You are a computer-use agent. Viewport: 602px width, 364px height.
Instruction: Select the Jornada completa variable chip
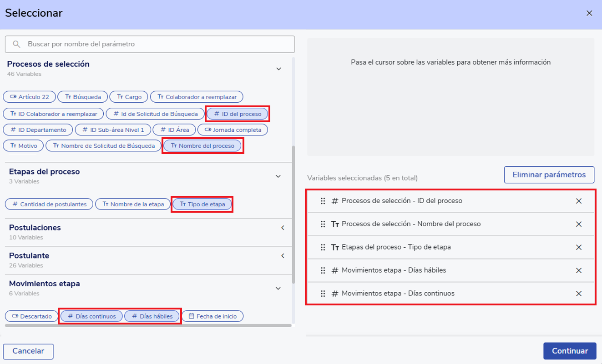pyautogui.click(x=233, y=130)
